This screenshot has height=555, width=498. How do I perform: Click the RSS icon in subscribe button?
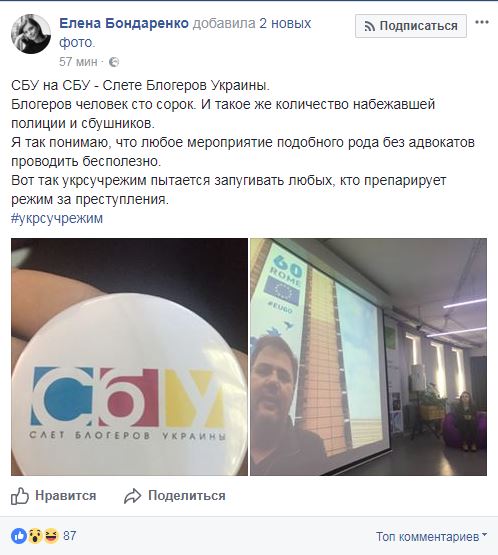(x=370, y=26)
